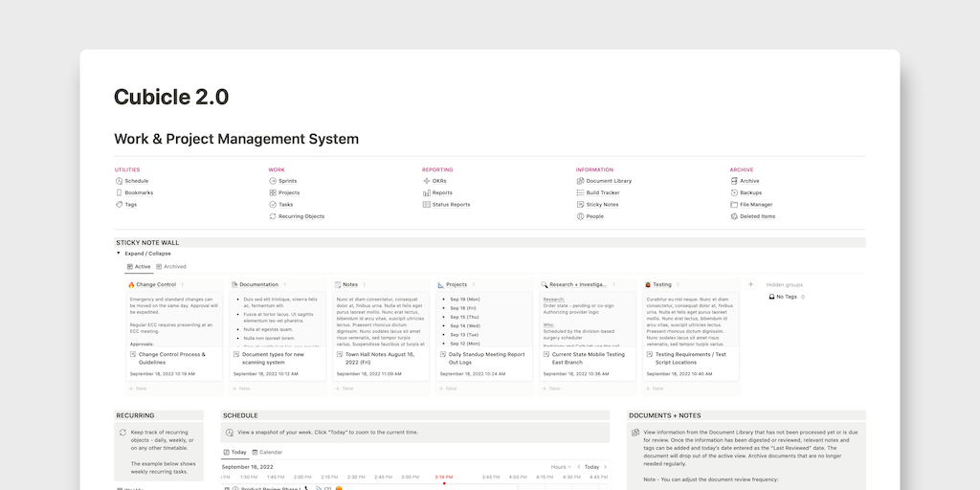The image size is (980, 490).
Task: Collapse the Expand / Collapse toggle triangle
Action: coord(118,253)
